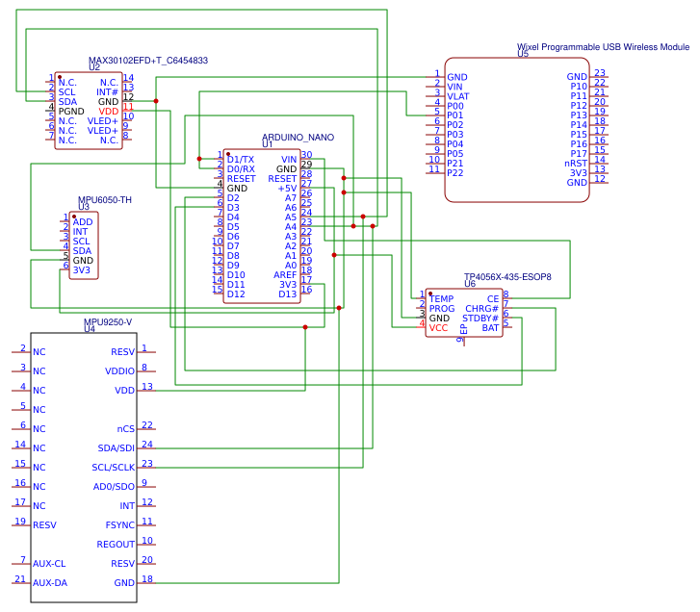Select the +5V pin on Arduino Nano

288,189
